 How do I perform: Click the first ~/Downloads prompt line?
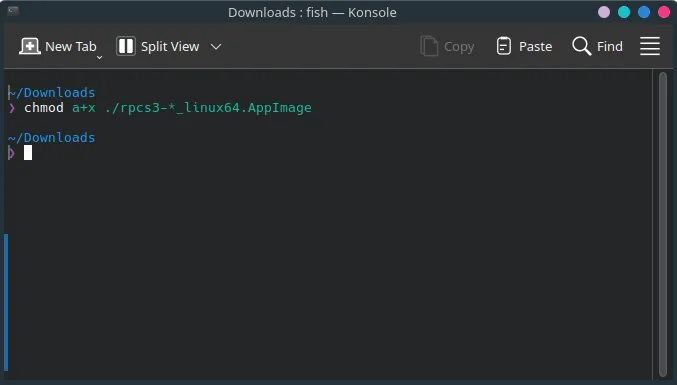click(x=51, y=92)
